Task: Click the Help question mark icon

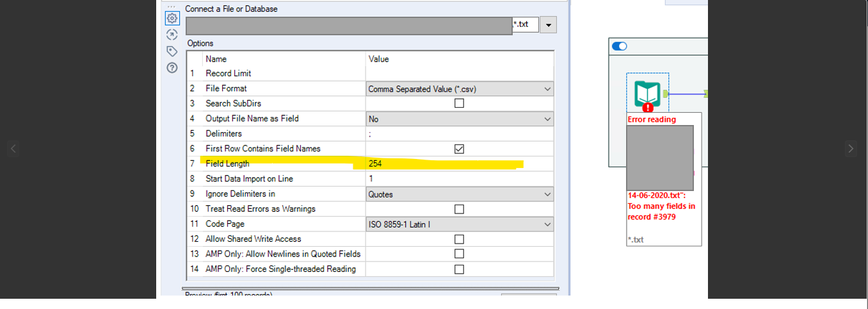Action: [x=172, y=67]
